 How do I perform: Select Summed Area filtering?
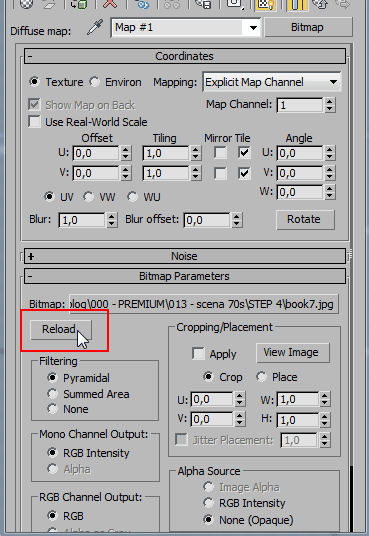[52, 394]
